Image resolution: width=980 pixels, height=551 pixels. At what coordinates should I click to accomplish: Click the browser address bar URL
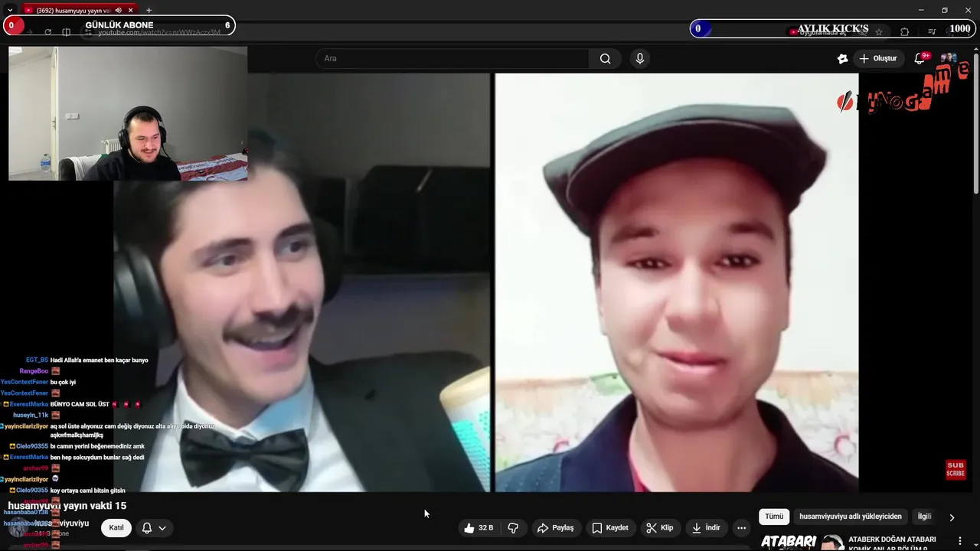tap(159, 32)
